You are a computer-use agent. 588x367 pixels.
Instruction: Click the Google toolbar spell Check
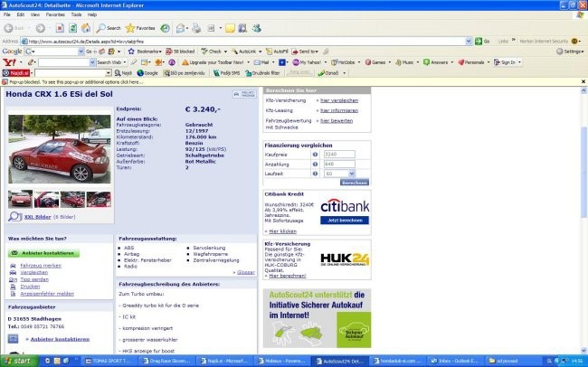[213, 52]
